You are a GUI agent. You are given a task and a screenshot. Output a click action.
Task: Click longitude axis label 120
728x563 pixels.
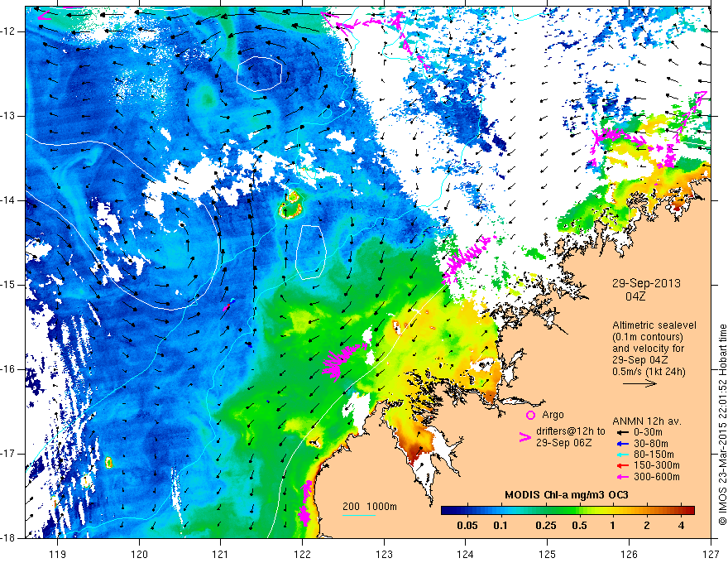click(139, 555)
